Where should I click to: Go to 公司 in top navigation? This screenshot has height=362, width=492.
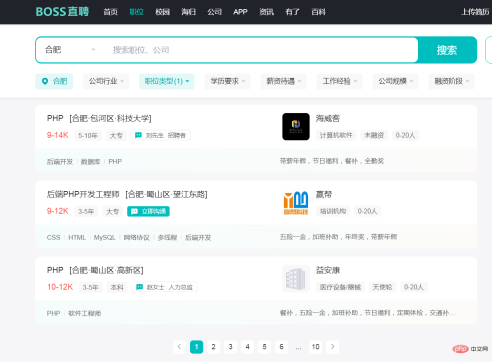click(214, 12)
